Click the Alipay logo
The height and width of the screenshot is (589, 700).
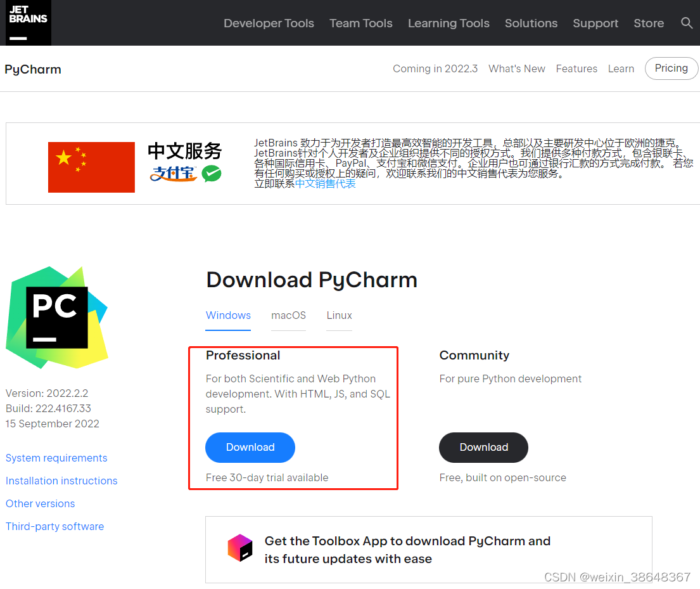(173, 173)
